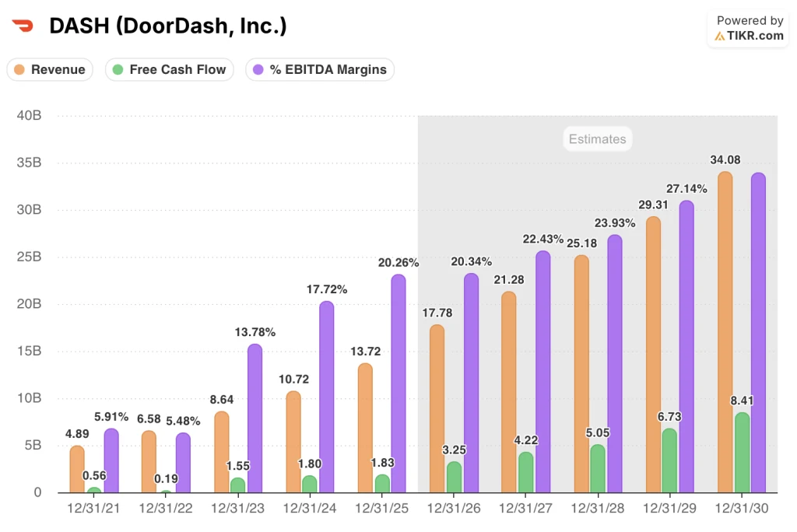Click the green Free Cash Flow dot
The width and height of the screenshot is (797, 532).
coord(118,70)
